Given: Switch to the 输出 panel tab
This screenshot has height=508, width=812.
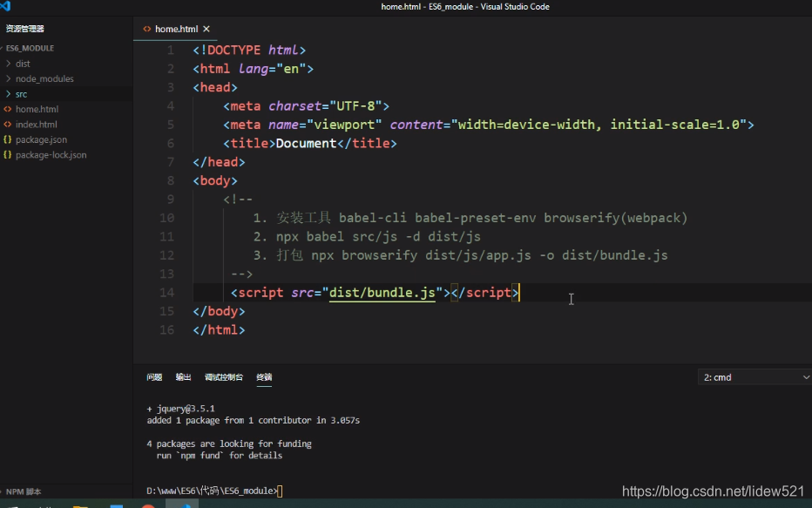Looking at the screenshot, I should coord(183,376).
